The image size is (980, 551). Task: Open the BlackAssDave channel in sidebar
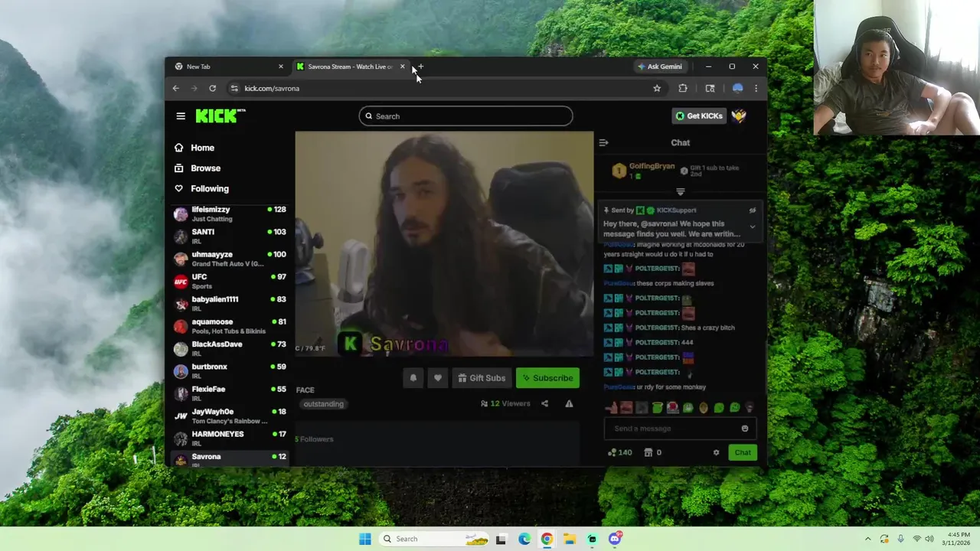(x=230, y=348)
